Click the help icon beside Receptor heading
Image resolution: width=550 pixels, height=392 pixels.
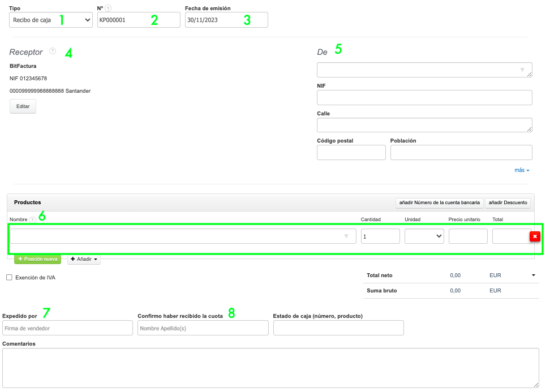tap(53, 51)
